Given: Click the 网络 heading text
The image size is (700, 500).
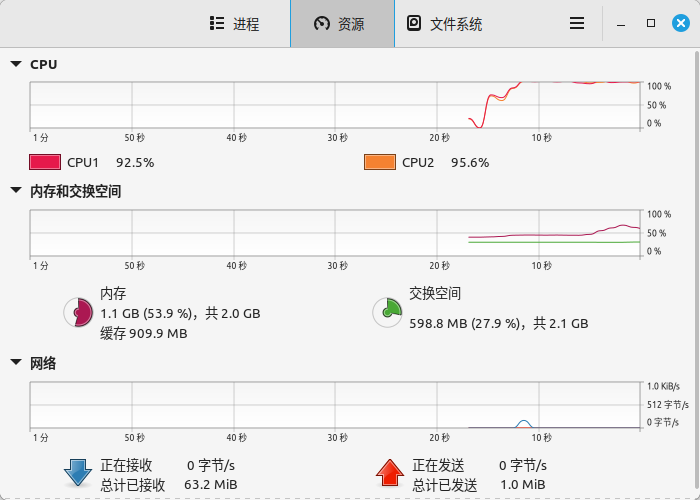Looking at the screenshot, I should 43,363.
